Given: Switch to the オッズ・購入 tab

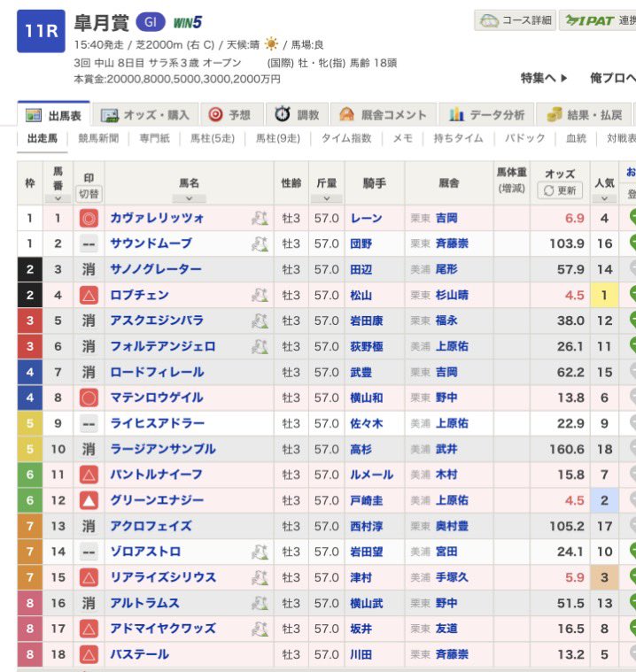Looking at the screenshot, I should [145, 115].
